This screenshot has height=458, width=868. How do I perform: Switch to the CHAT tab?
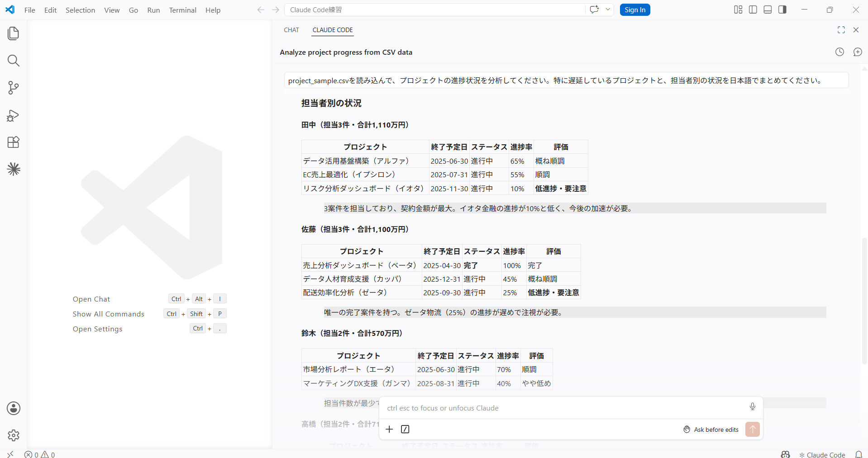291,30
